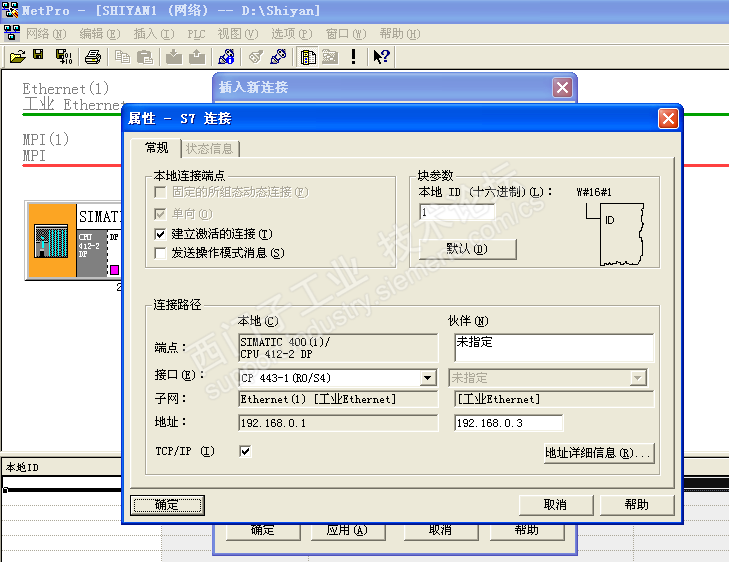
Task: Click the key-shaped toolbar icon
Action: pyautogui.click(x=255, y=57)
